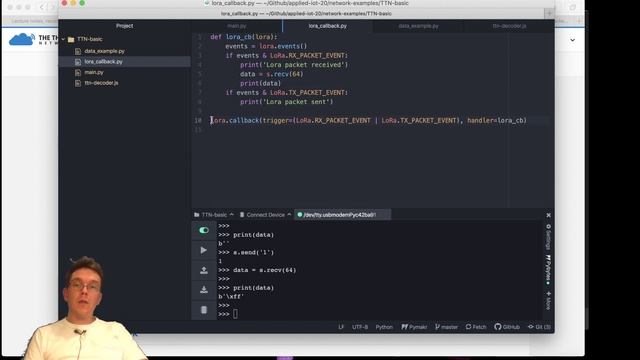
Task: Select lora_callback.py in the project tree
Action: 104,62
